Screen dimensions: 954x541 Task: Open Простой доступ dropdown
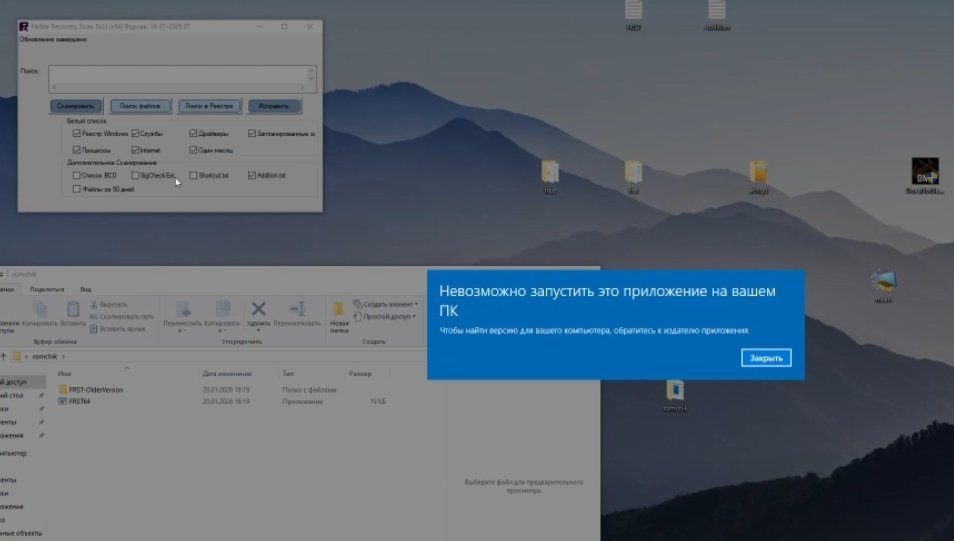[385, 316]
